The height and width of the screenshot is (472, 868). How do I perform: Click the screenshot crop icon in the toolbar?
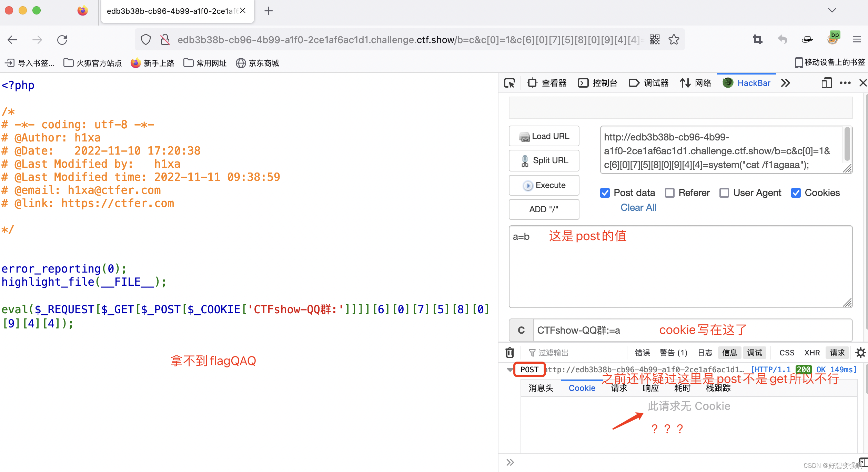point(757,40)
